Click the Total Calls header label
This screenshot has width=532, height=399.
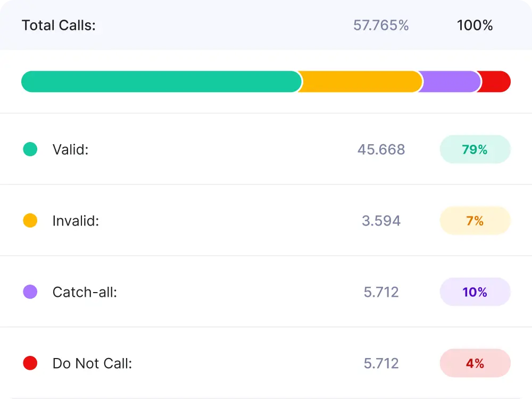(59, 25)
